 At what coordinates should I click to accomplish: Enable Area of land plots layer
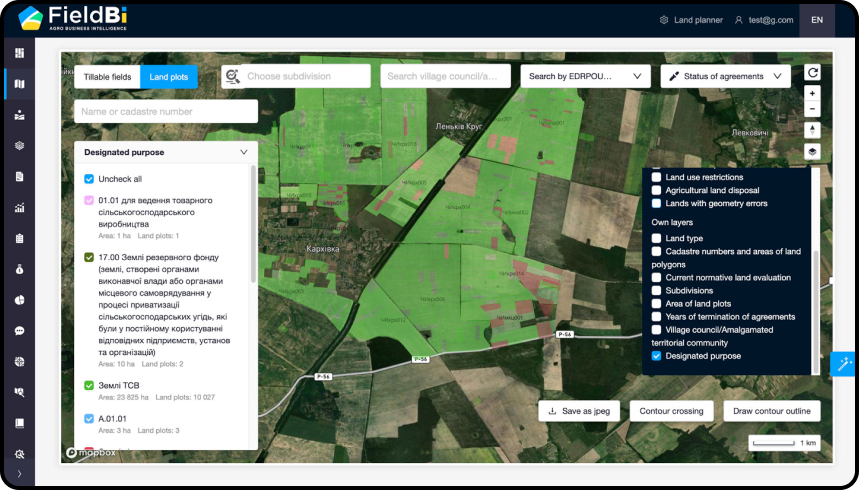656,304
